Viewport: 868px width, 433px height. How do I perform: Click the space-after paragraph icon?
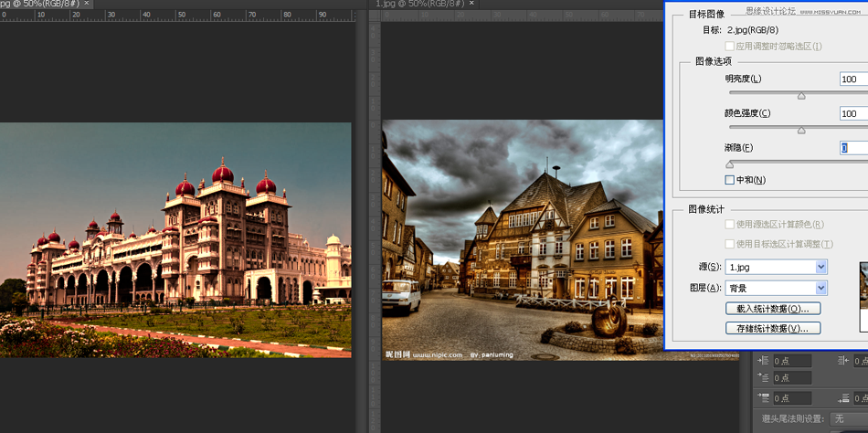(x=846, y=398)
